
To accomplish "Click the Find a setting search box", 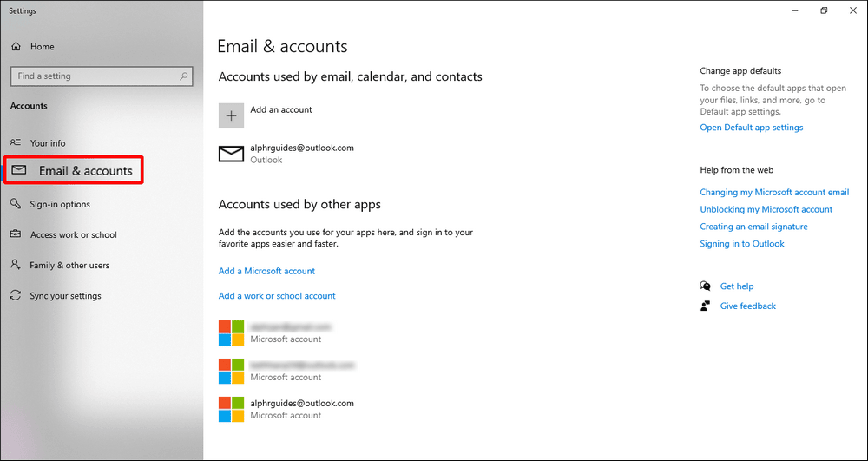I will coord(102,76).
